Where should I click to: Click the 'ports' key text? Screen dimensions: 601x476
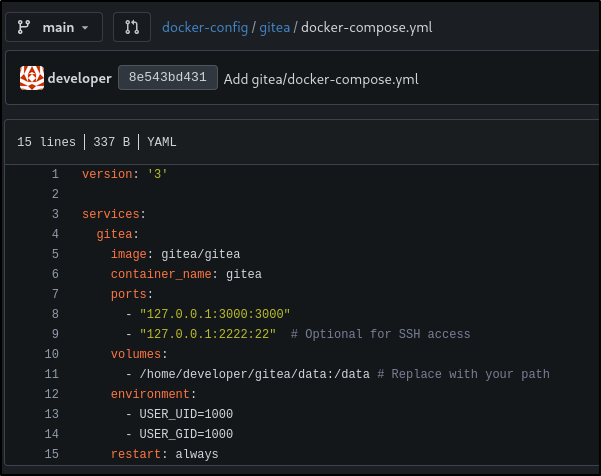click(129, 294)
